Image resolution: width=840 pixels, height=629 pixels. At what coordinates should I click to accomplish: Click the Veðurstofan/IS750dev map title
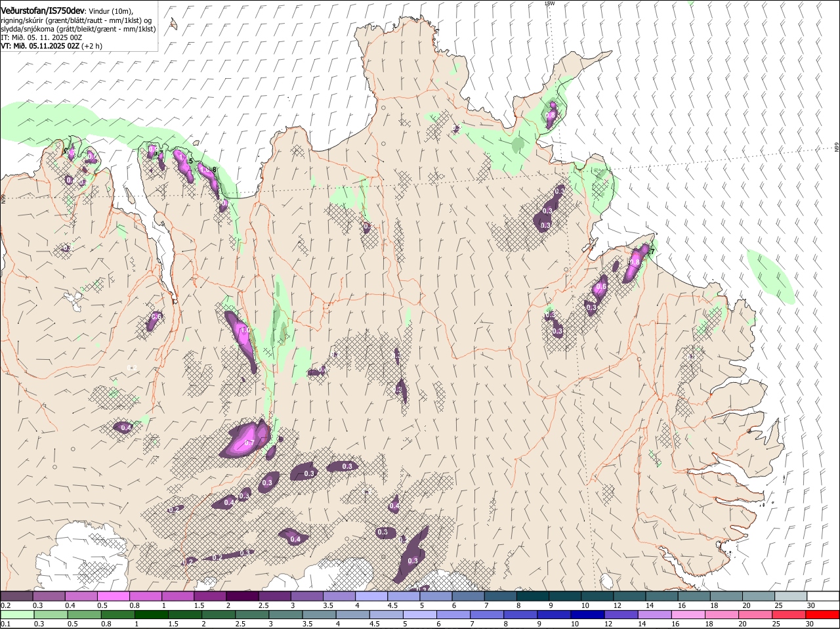pos(42,11)
